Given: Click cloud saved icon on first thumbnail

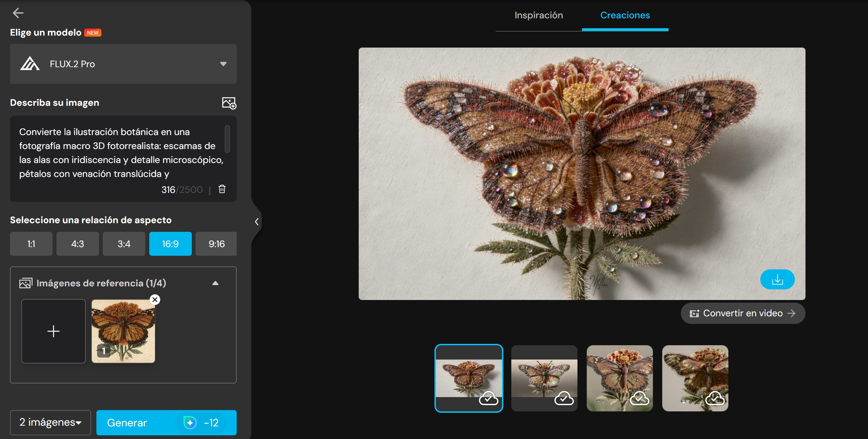Looking at the screenshot, I should (x=488, y=398).
